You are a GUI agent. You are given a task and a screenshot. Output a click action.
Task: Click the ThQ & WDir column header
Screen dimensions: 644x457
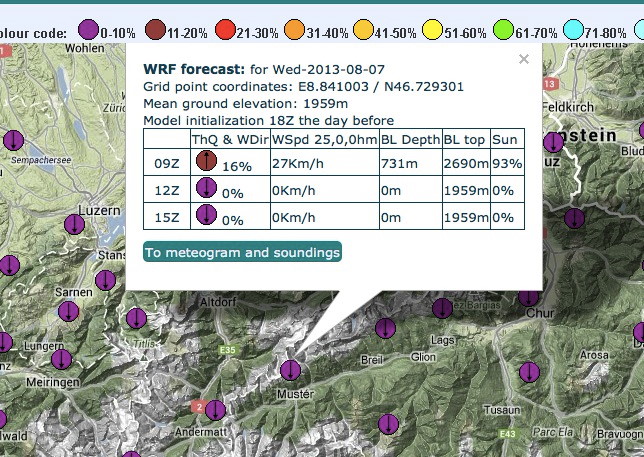[x=230, y=139]
